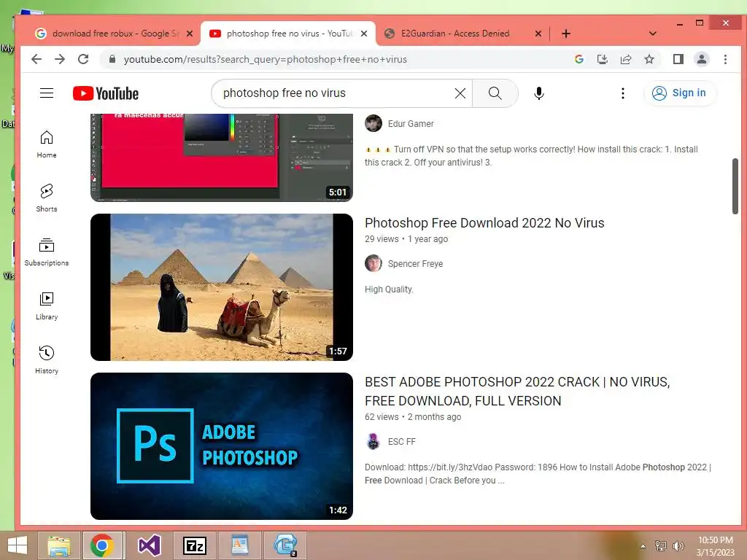Launch Visual Studio from the taskbar
The width and height of the screenshot is (747, 560).
tap(149, 545)
